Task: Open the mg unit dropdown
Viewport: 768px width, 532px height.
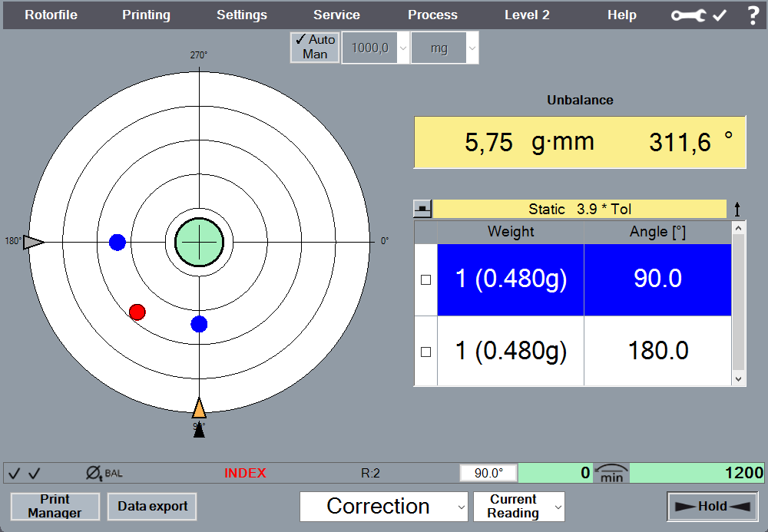Action: coord(445,48)
